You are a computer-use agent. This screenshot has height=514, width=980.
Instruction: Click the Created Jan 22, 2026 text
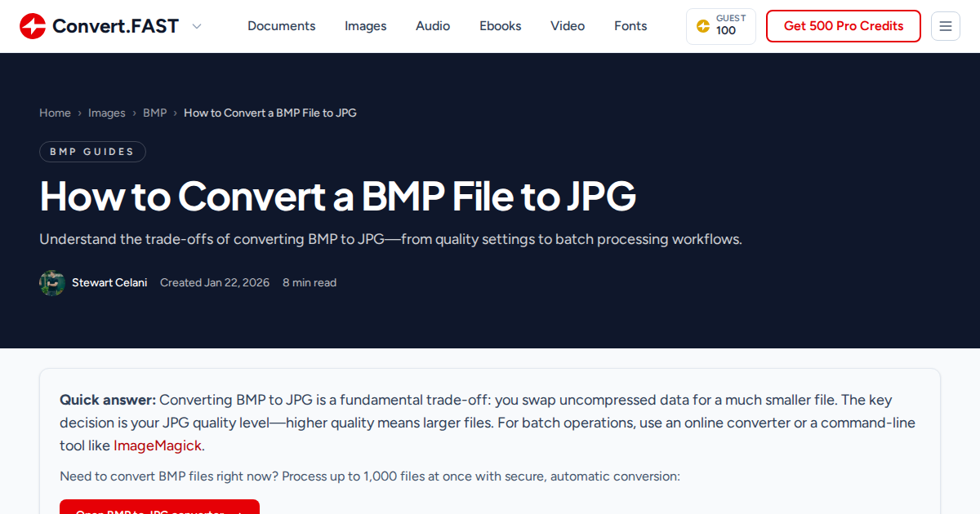click(x=215, y=283)
